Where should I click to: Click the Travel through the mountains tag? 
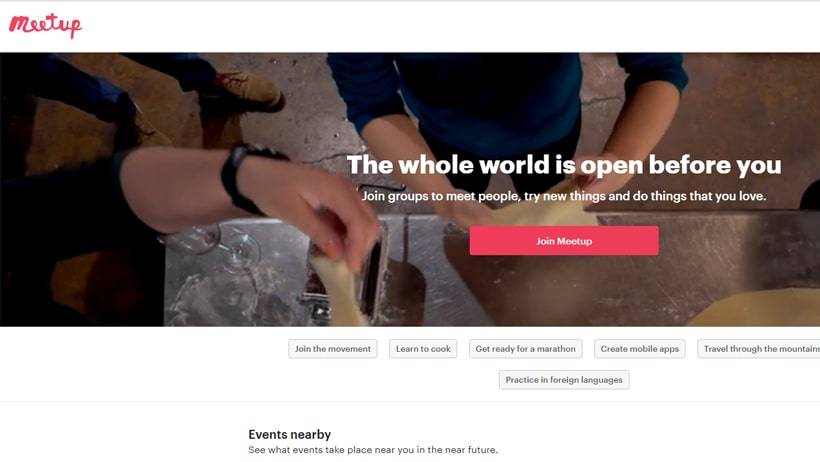pyautogui.click(x=759, y=349)
